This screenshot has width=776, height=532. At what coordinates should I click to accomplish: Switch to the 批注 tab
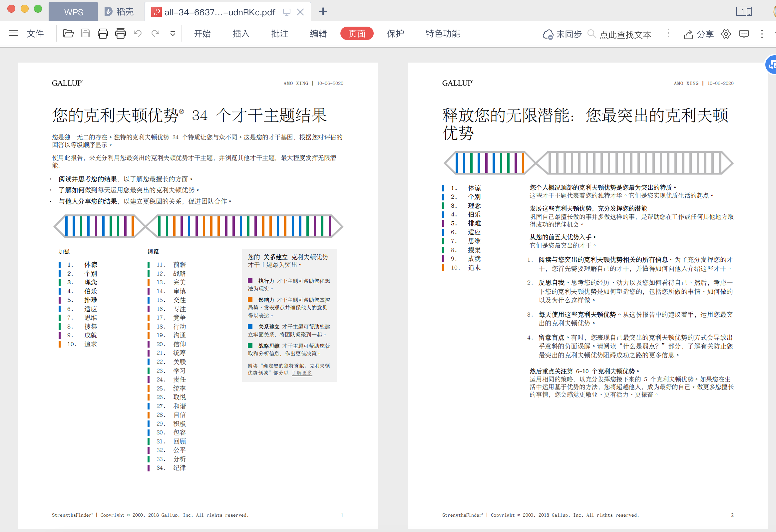(x=279, y=34)
